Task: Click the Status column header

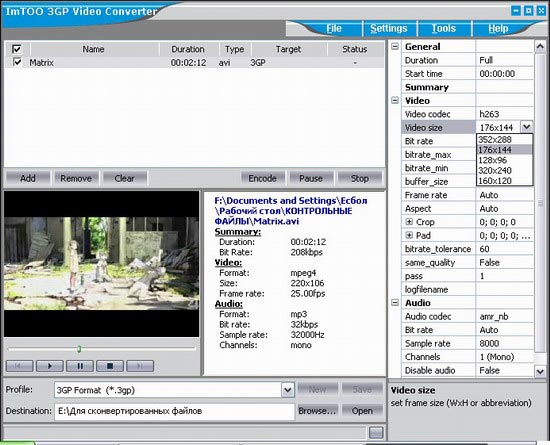Action: 355,49
